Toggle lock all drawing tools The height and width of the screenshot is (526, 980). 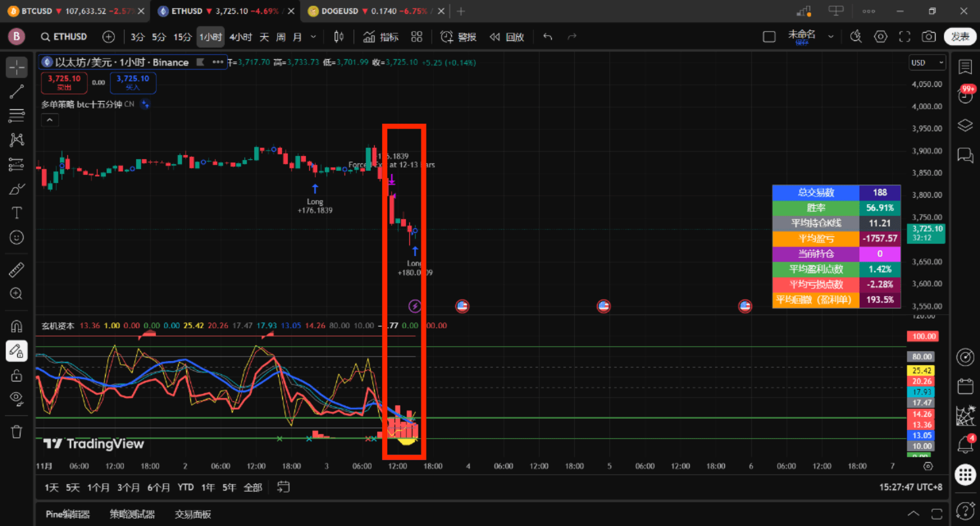[16, 376]
